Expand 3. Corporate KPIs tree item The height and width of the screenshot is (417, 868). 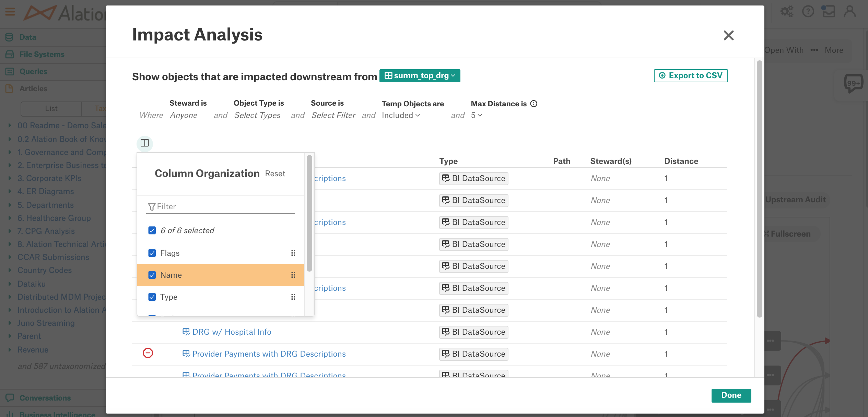click(x=10, y=178)
